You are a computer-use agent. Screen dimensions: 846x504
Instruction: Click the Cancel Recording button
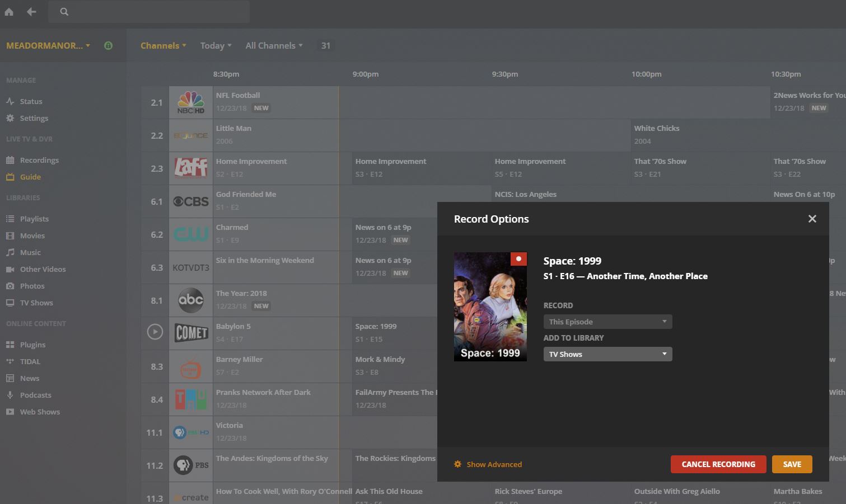click(718, 464)
